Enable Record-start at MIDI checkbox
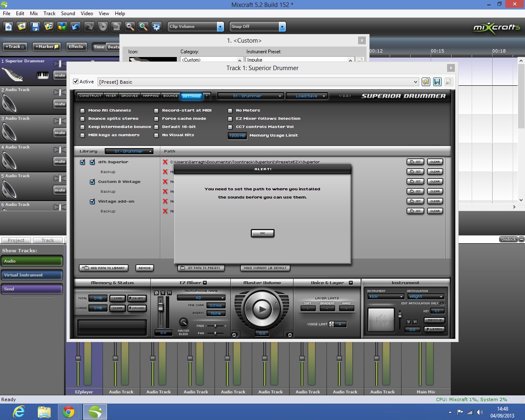The image size is (525, 420). 156,111
